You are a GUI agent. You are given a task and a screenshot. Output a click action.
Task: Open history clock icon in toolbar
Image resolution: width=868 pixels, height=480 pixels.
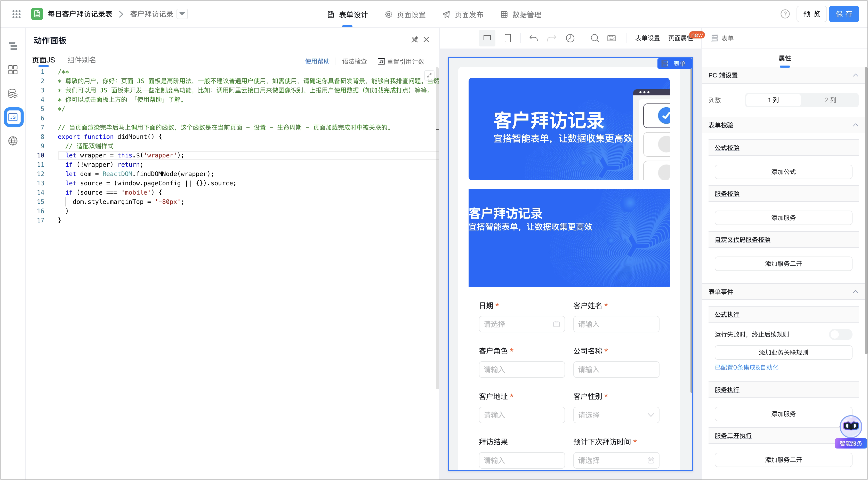click(x=570, y=38)
